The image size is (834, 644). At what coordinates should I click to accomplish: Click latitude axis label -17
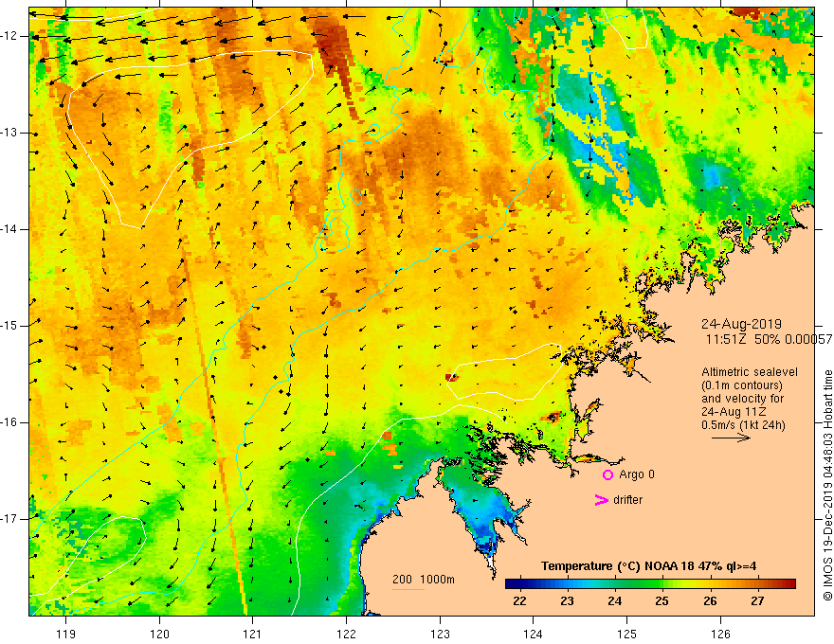pyautogui.click(x=9, y=519)
